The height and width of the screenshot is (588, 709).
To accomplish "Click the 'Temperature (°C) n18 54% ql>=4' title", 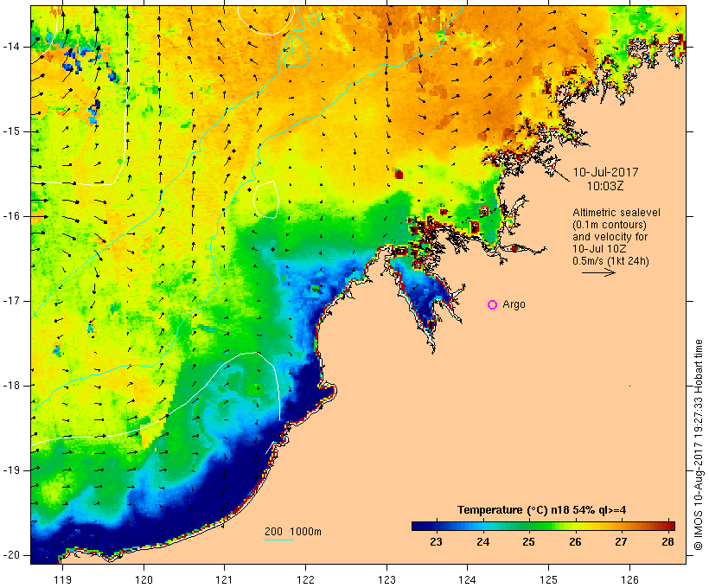I will tap(542, 510).
